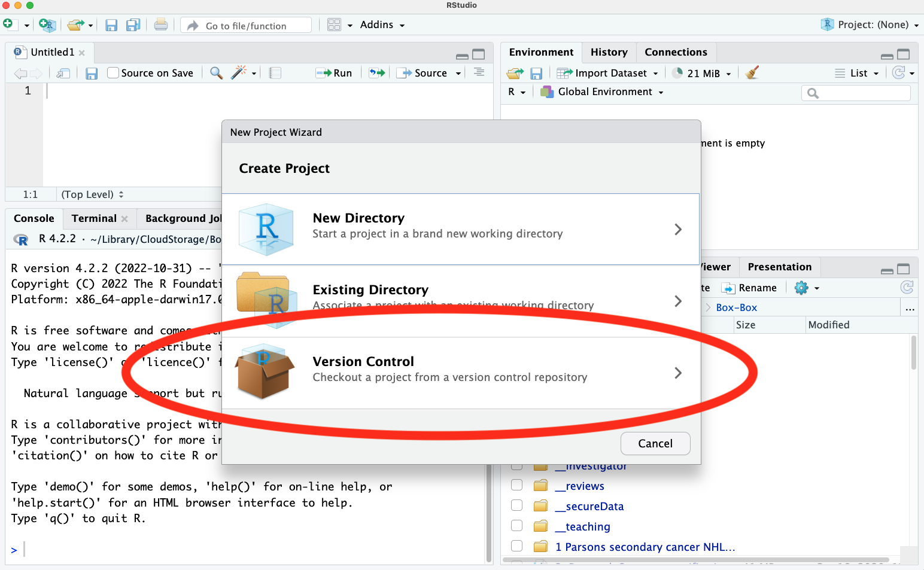Show Untitled1 in new window icon

pos(63,73)
